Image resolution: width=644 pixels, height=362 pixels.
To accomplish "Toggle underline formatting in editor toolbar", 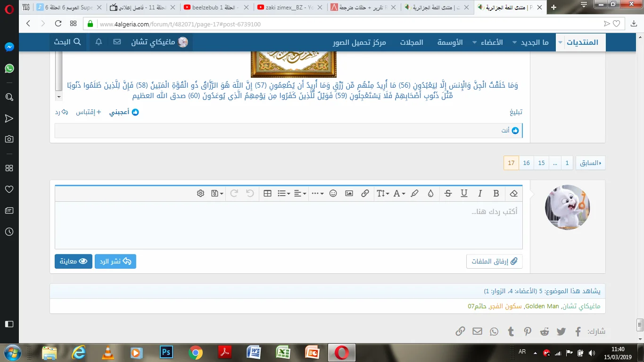I will click(x=464, y=193).
